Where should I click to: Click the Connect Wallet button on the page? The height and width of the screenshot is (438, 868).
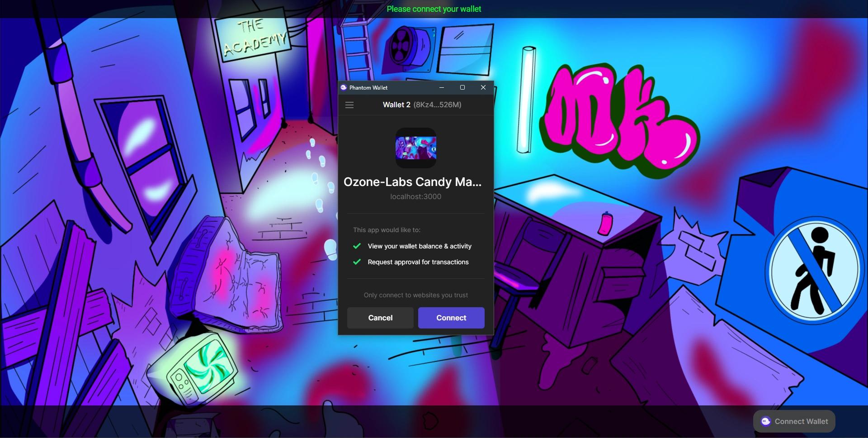pos(794,421)
